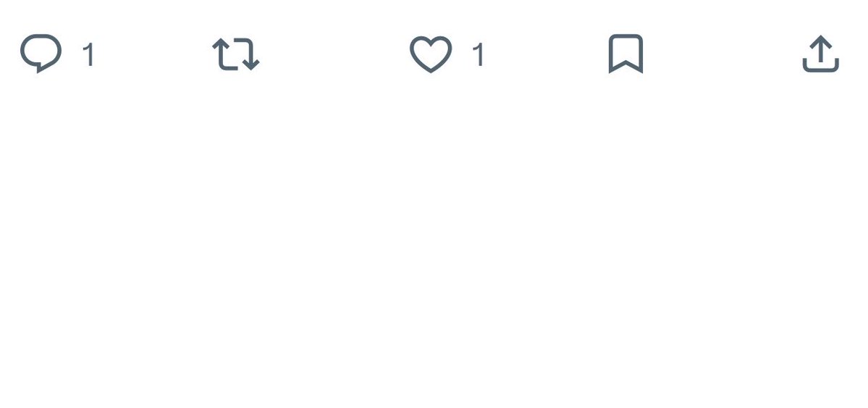Toggle the heart to like the tweet

click(x=431, y=54)
